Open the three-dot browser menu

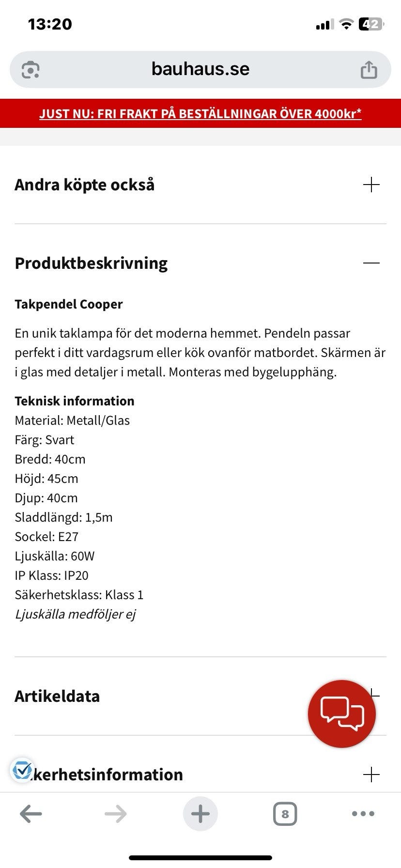point(363,814)
